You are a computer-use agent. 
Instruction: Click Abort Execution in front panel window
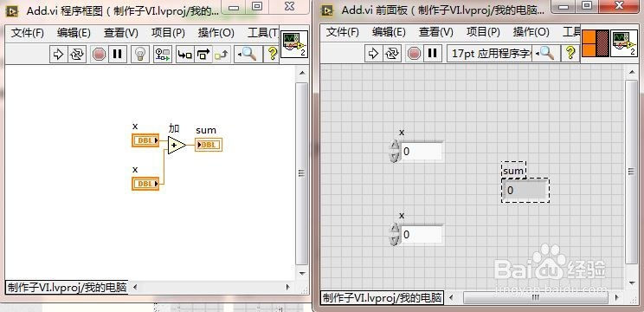pyautogui.click(x=414, y=53)
